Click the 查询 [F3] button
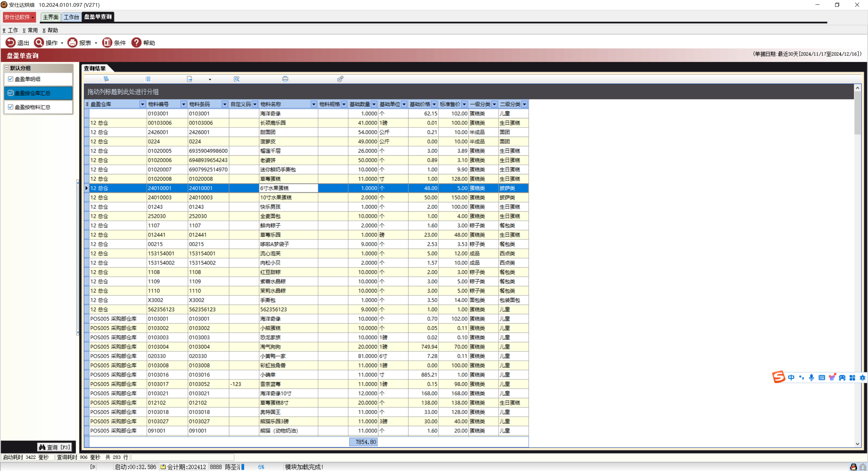Image resolution: width=868 pixels, height=471 pixels. pyautogui.click(x=55, y=447)
